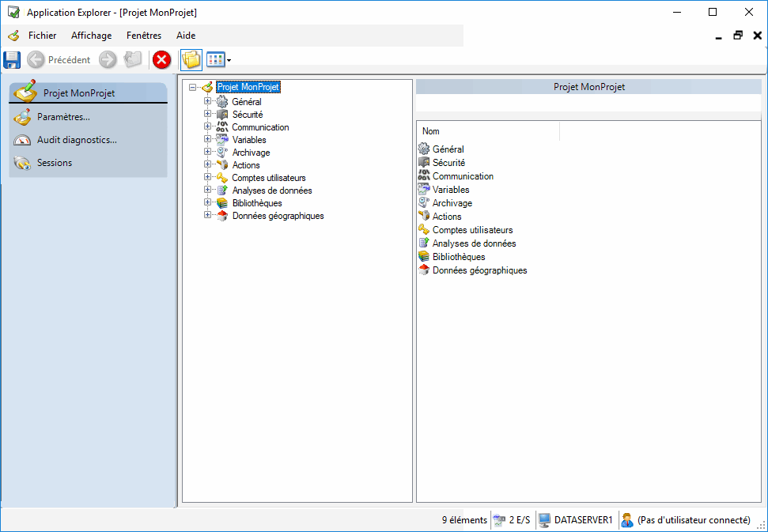Click the Communication binary icon in tree
This screenshot has width=768, height=532.
click(x=222, y=126)
